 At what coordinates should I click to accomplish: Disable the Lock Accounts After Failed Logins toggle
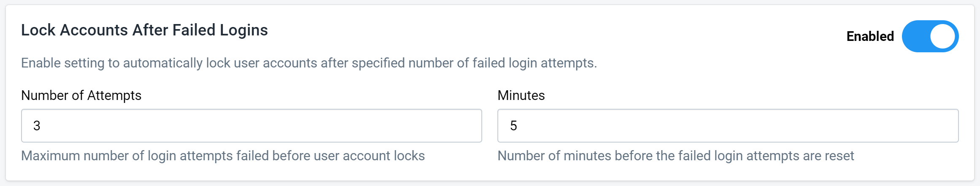coord(930,36)
